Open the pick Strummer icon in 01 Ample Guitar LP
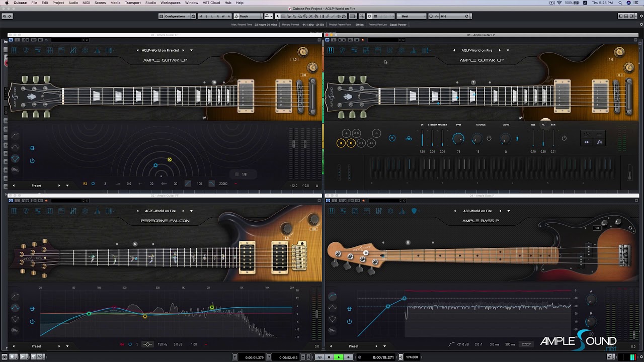Image resolution: width=644 pixels, height=362 pixels. [342, 50]
